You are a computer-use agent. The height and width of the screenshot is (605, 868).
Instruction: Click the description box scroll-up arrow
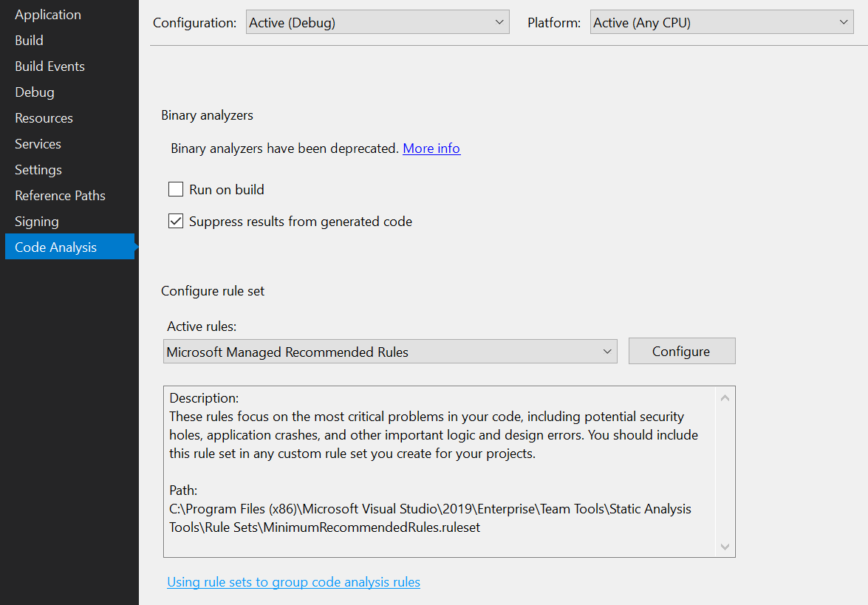pyautogui.click(x=725, y=397)
